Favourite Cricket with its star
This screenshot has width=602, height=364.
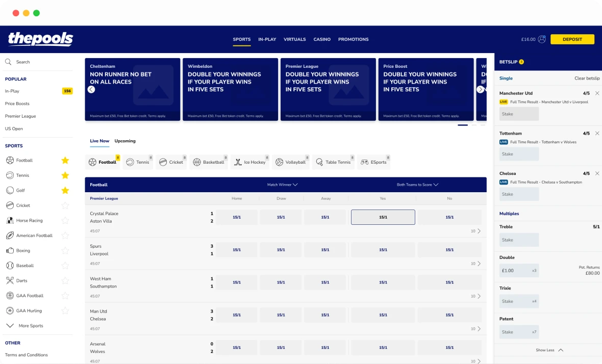(x=65, y=205)
